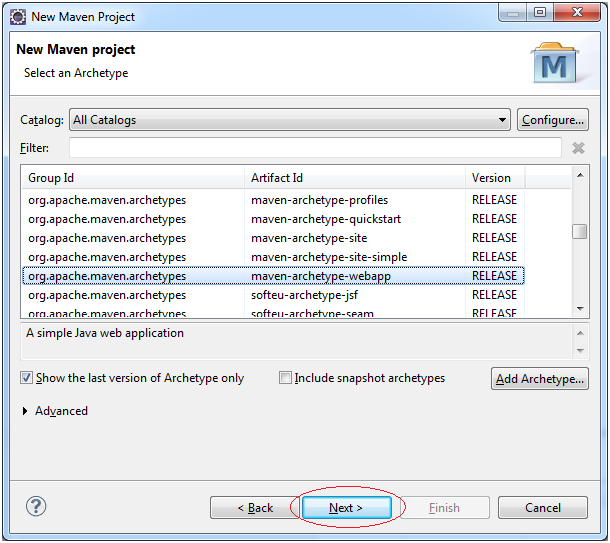
Task: Uncheck Show the last version of Archetype only
Action: pyautogui.click(x=26, y=378)
